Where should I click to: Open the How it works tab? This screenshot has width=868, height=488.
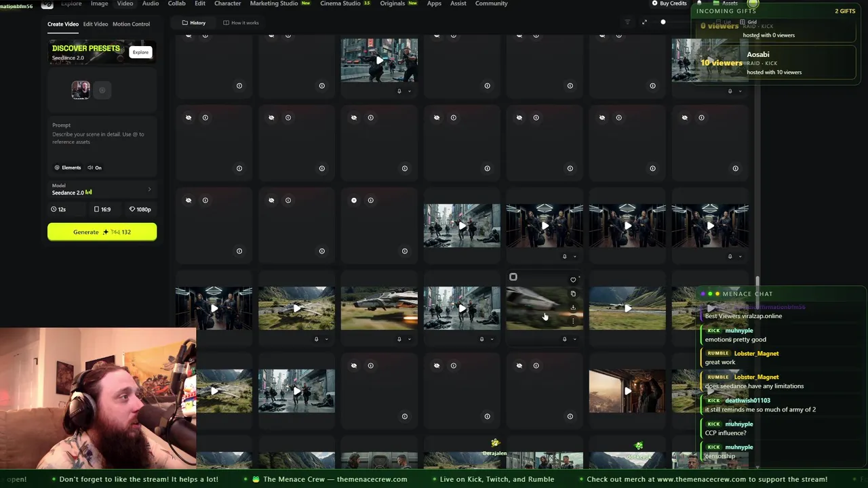241,22
